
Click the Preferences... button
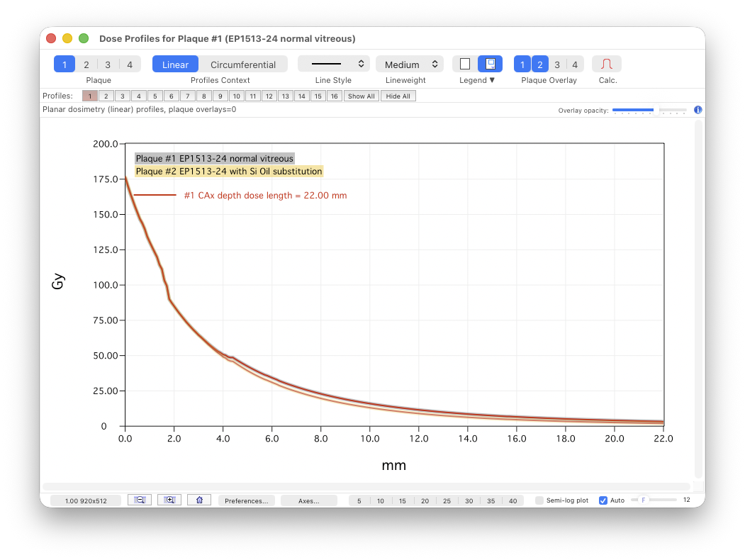pyautogui.click(x=246, y=500)
